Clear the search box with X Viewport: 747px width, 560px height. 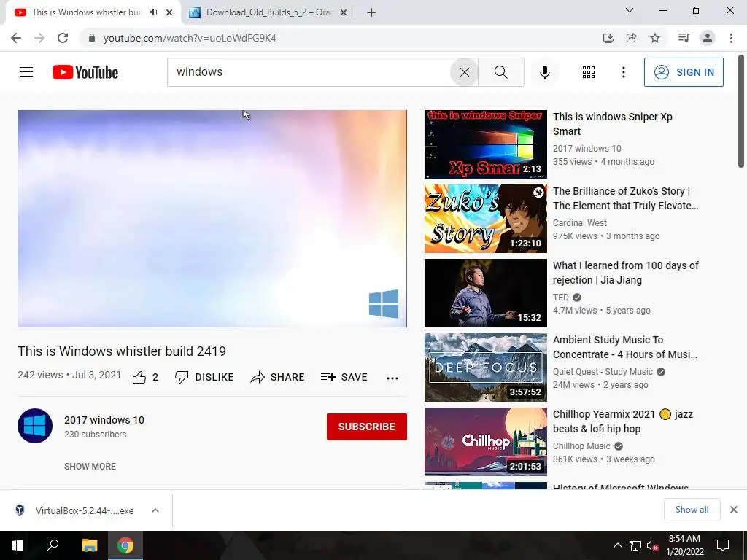point(465,72)
